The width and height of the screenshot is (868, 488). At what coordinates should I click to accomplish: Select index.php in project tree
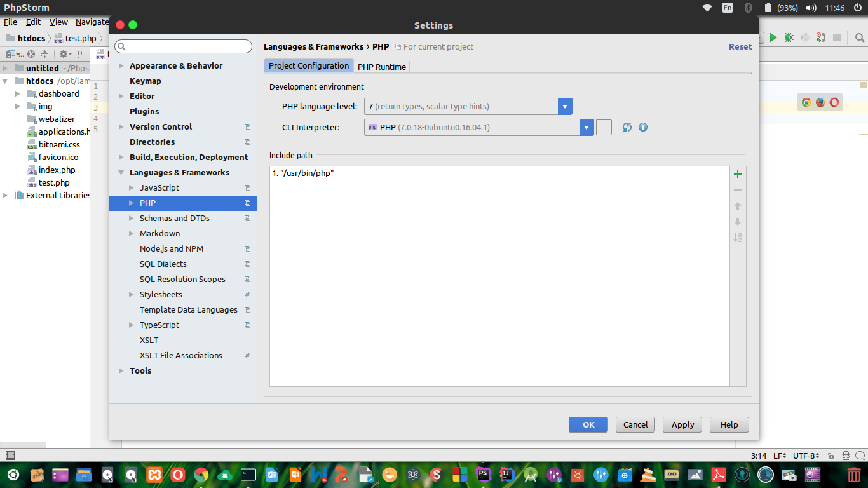coord(57,170)
